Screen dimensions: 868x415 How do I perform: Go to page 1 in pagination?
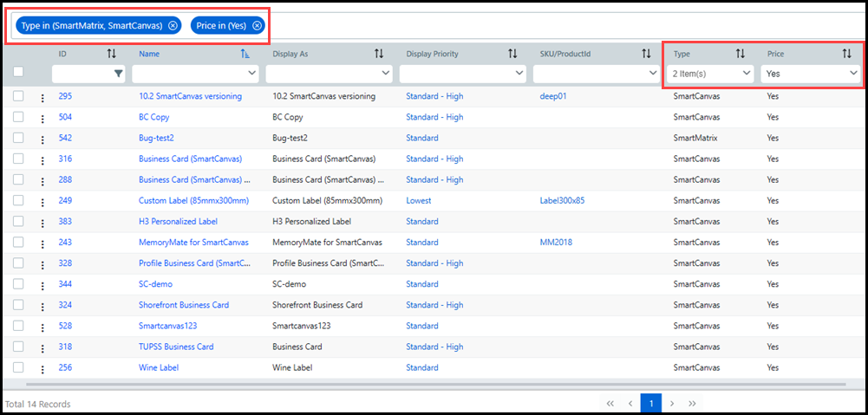pyautogui.click(x=650, y=403)
